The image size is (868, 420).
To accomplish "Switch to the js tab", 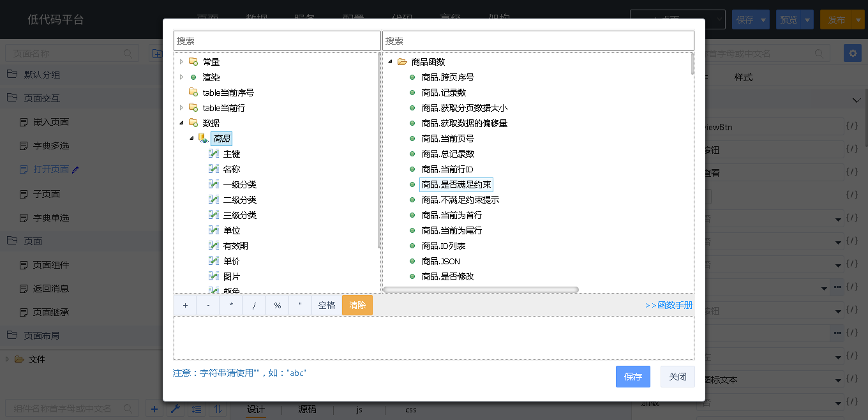I will tap(359, 409).
